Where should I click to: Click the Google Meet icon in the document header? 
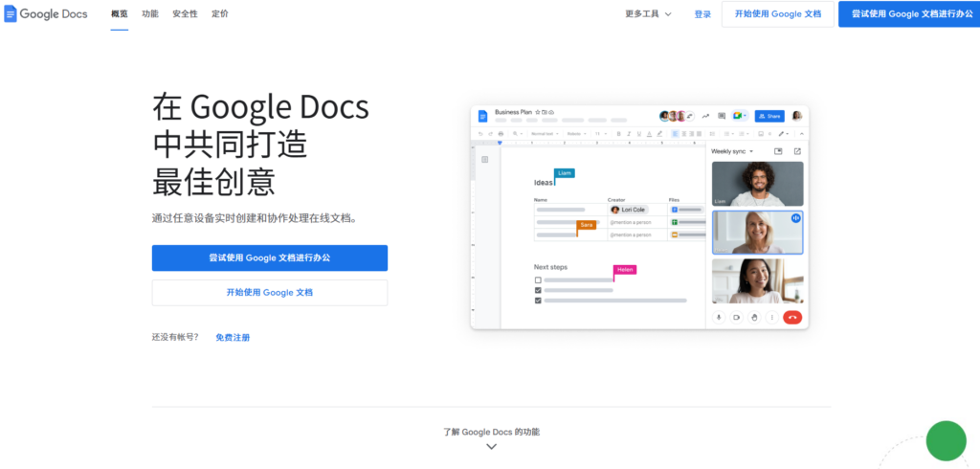[x=739, y=116]
